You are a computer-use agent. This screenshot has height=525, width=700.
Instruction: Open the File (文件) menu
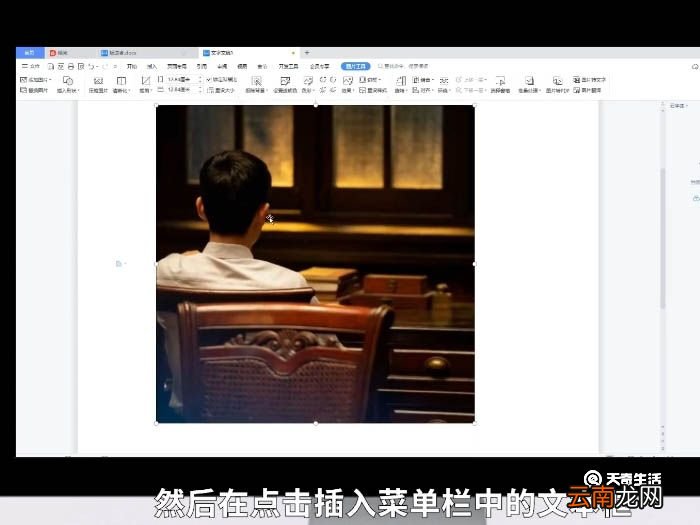coord(31,66)
